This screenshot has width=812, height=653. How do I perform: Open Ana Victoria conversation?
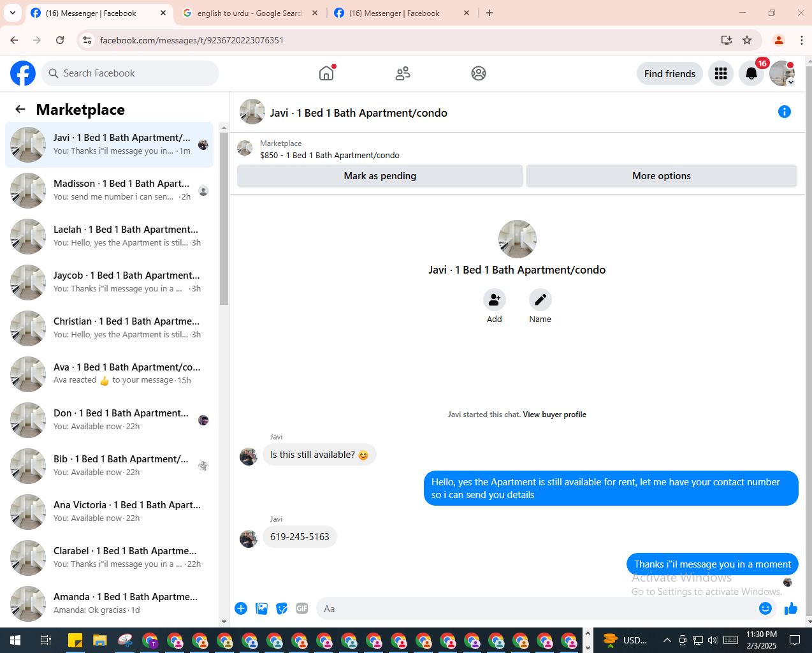pyautogui.click(x=110, y=512)
